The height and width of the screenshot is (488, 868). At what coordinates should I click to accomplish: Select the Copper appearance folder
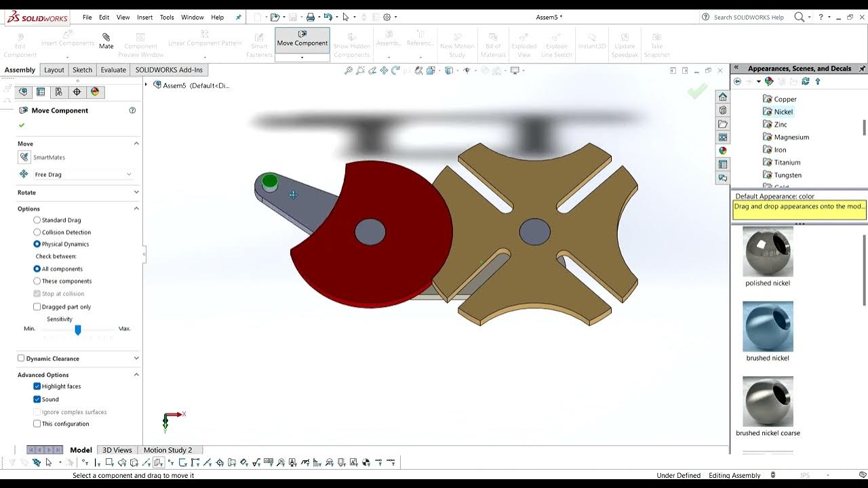coord(780,99)
